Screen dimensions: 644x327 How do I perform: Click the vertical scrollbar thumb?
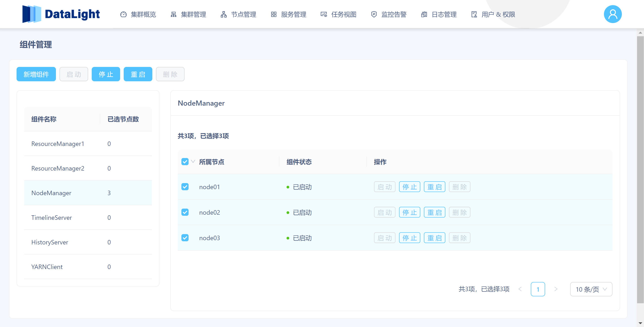click(x=640, y=170)
